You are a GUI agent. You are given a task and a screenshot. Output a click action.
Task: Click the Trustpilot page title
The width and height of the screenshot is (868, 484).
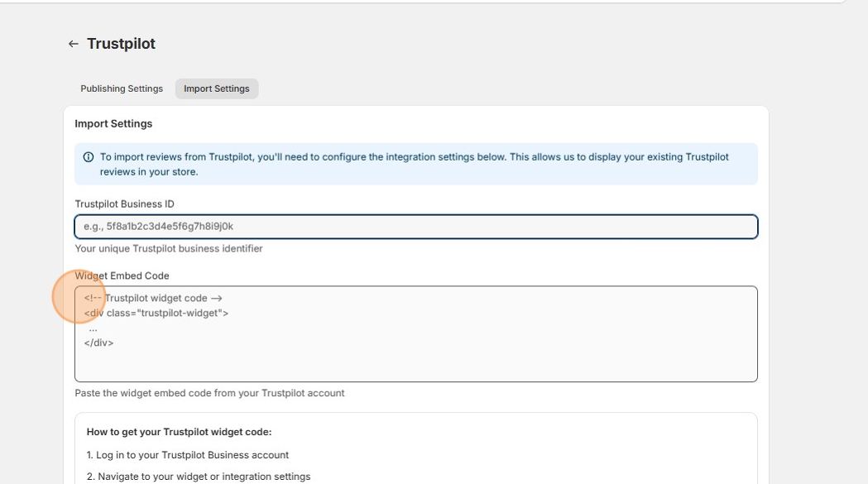coord(122,44)
